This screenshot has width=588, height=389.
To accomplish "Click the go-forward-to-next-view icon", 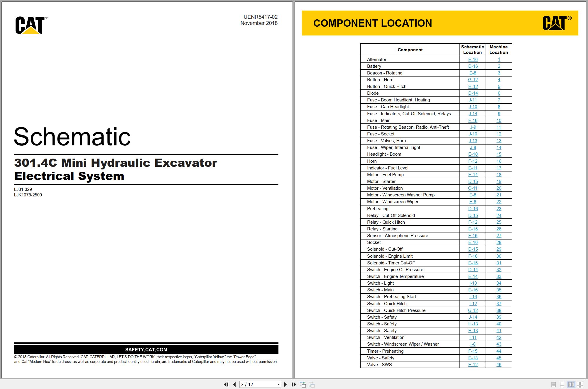I will click(x=312, y=384).
